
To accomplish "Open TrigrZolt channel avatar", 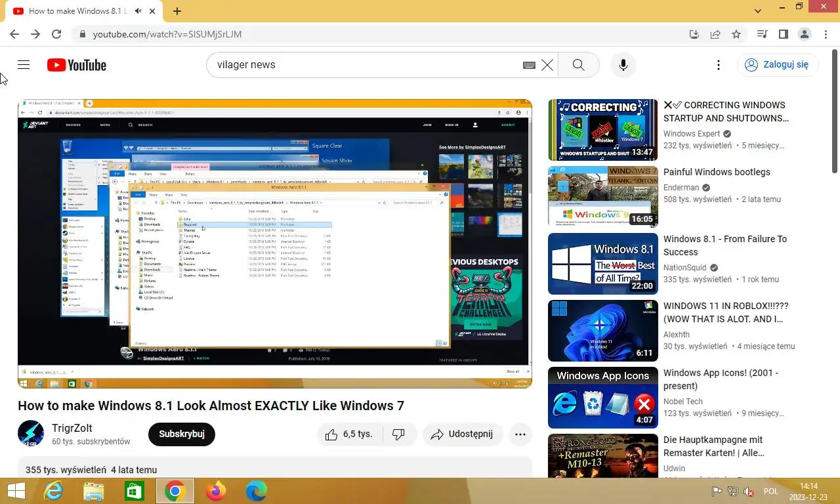I will click(31, 434).
